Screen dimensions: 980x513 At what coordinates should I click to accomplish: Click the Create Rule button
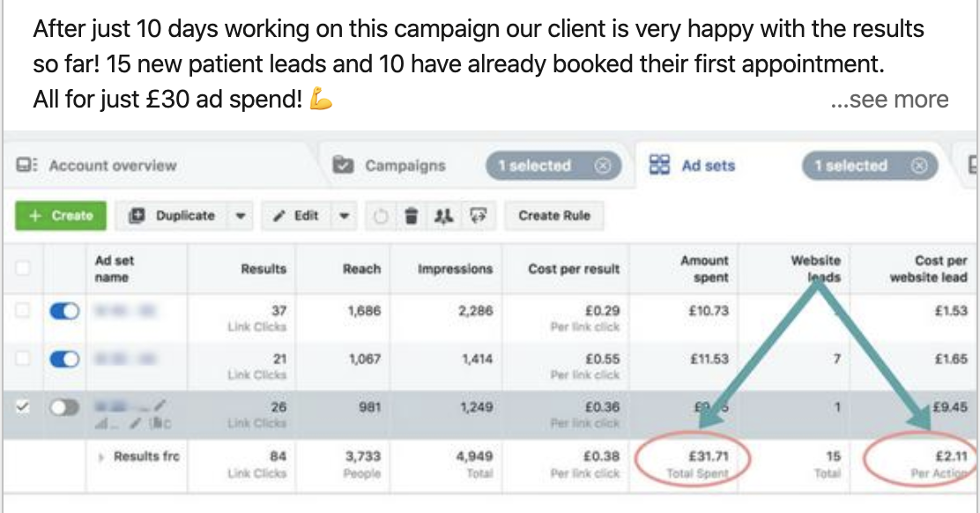(x=554, y=216)
